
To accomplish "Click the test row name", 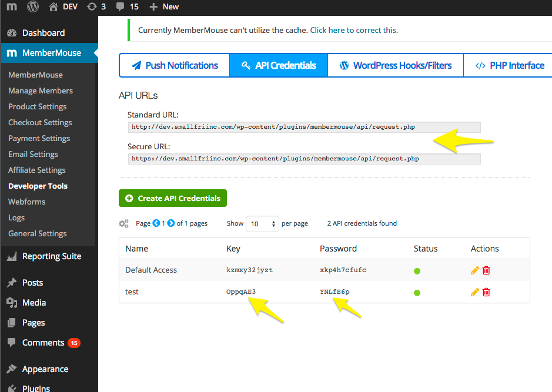I will pos(132,292).
